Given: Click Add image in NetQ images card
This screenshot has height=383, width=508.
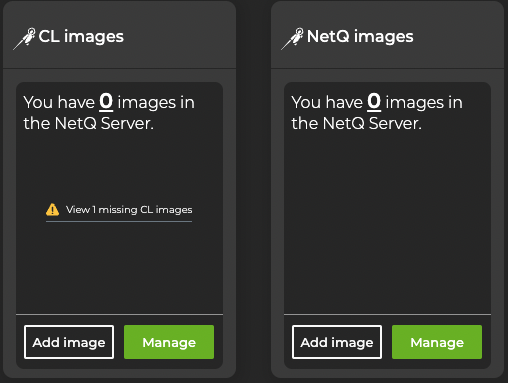Looking at the screenshot, I should pyautogui.click(x=337, y=342).
